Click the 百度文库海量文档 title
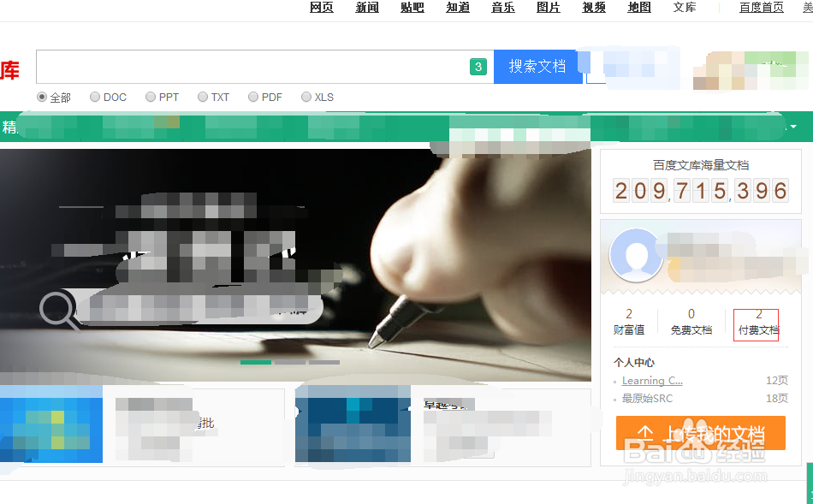The height and width of the screenshot is (504, 813). coord(701,165)
